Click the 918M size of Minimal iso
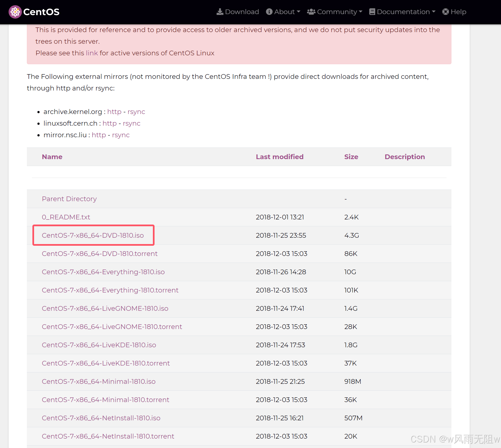This screenshot has height=448, width=501. pos(353,381)
